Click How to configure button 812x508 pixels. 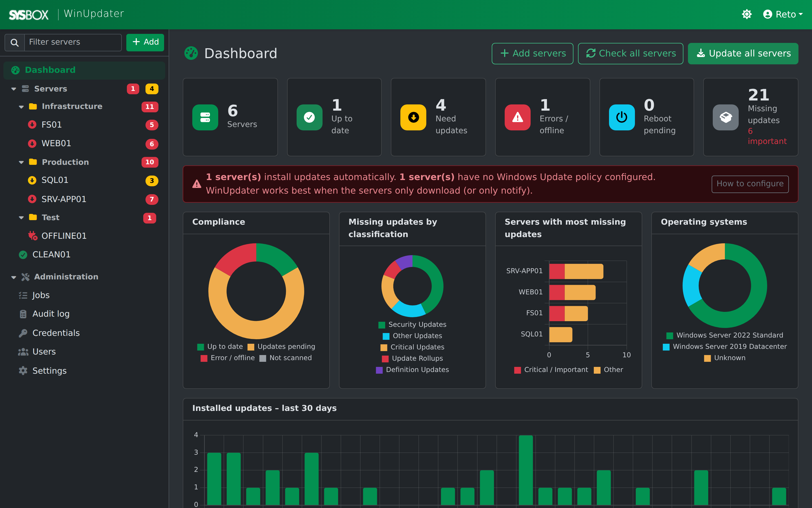[x=750, y=184]
